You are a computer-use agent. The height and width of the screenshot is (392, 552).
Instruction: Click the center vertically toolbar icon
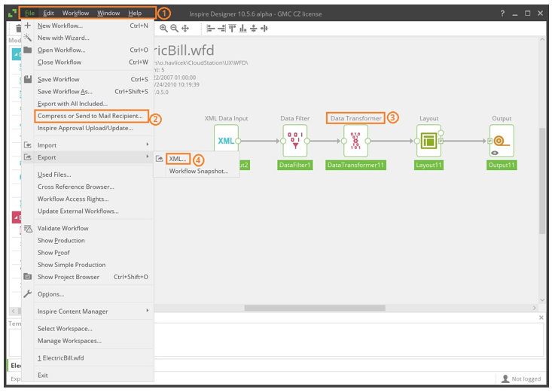254,29
